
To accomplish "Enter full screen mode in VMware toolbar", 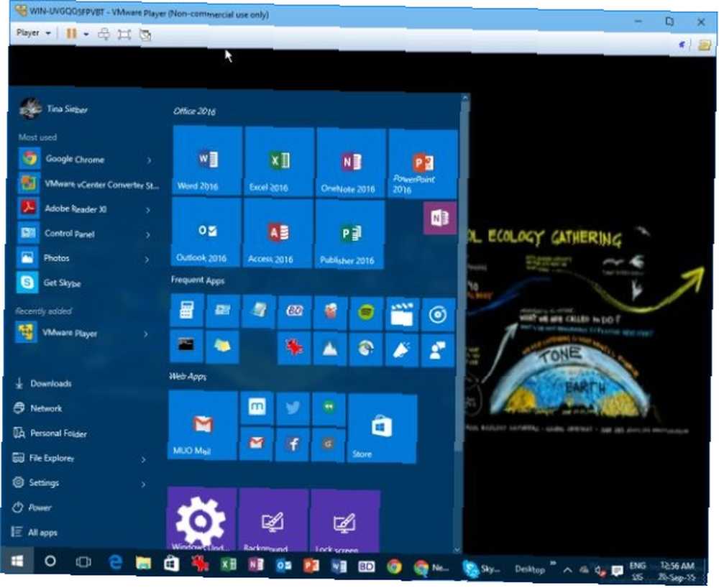I will 124,35.
